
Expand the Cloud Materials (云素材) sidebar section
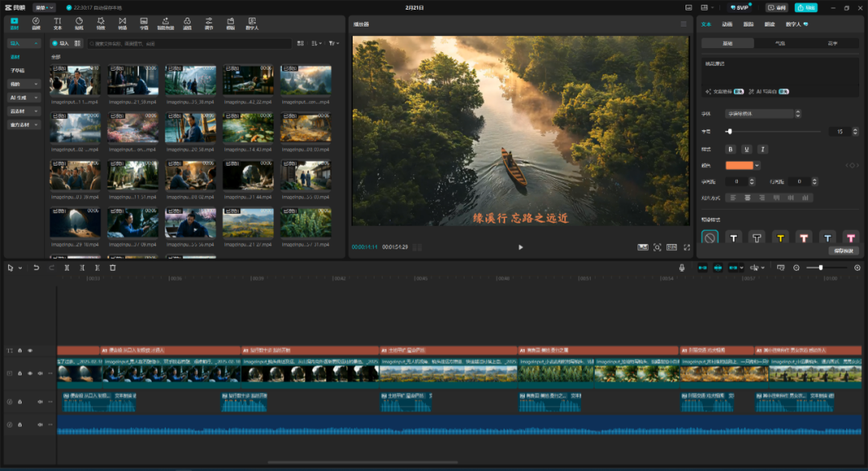click(x=23, y=111)
